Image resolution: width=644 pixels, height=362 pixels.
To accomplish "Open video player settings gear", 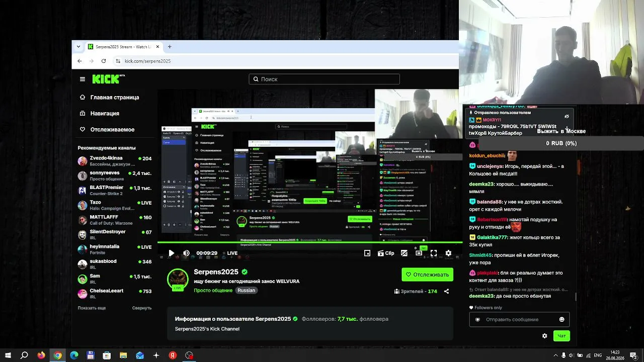I will [x=448, y=253].
